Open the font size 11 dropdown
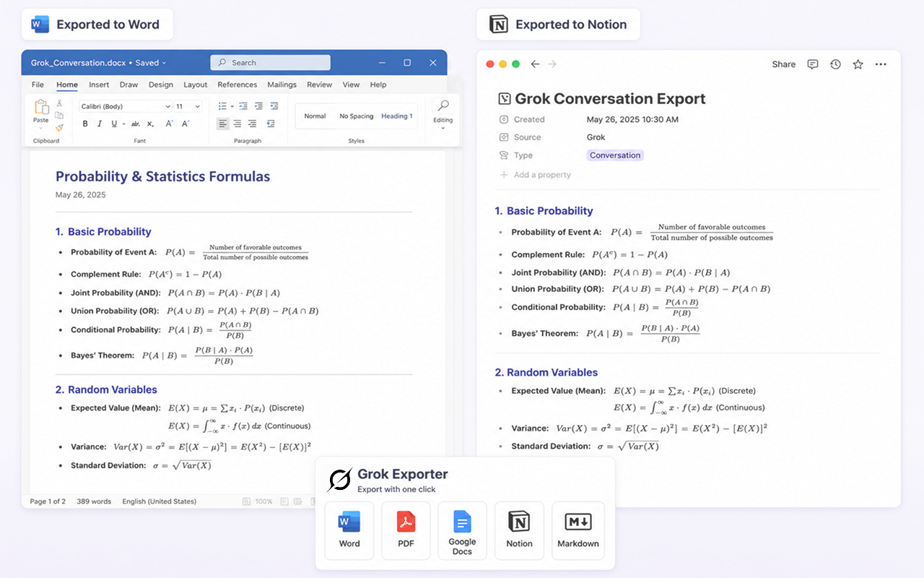Viewport: 924px width, 578px height. tap(188, 106)
